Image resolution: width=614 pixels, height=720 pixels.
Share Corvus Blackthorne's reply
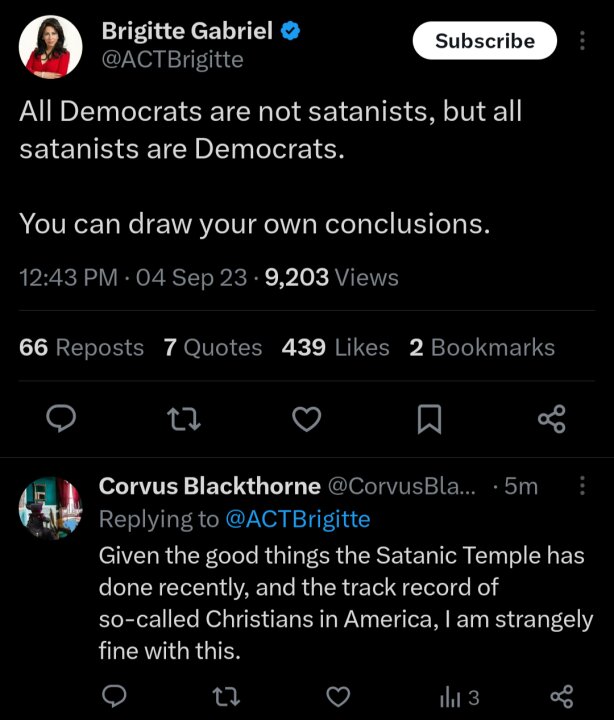(562, 696)
